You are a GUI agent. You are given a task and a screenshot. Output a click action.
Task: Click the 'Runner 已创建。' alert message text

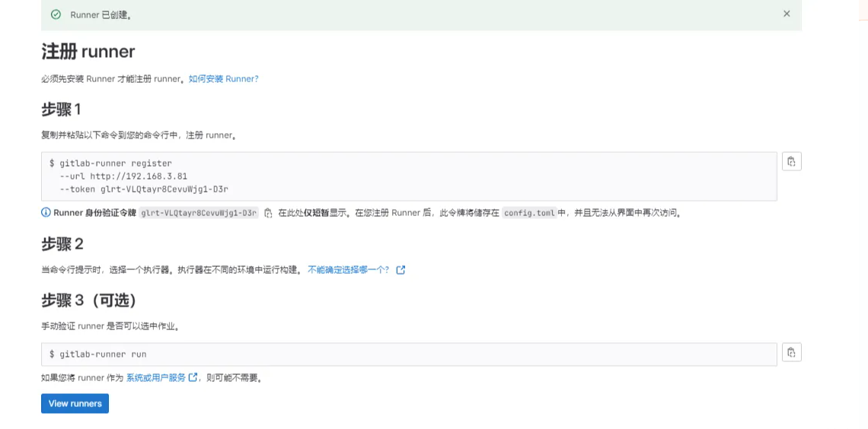point(101,15)
